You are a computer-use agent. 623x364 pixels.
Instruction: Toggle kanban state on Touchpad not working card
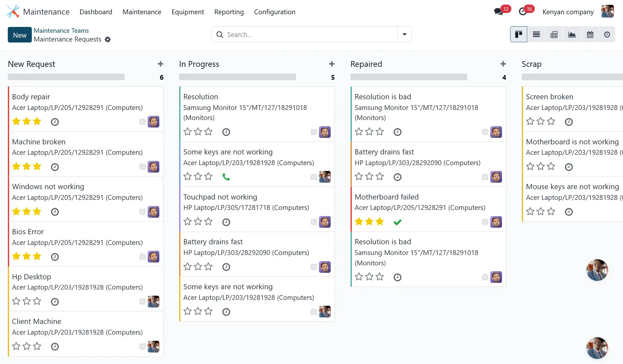pyautogui.click(x=313, y=222)
